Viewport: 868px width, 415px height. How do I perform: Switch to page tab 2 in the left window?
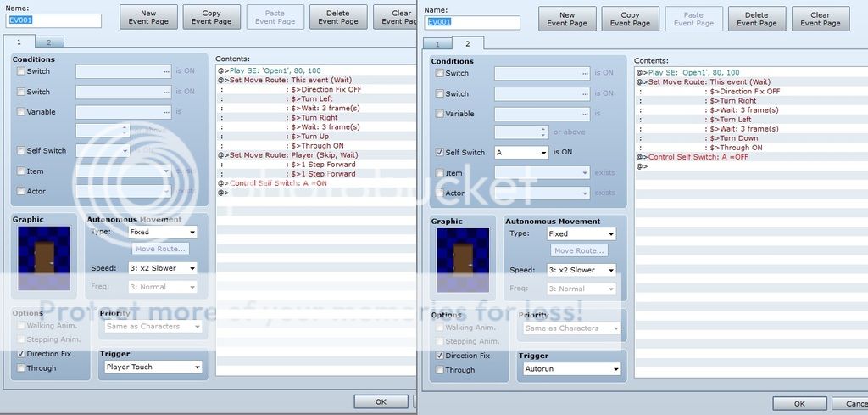pos(48,42)
